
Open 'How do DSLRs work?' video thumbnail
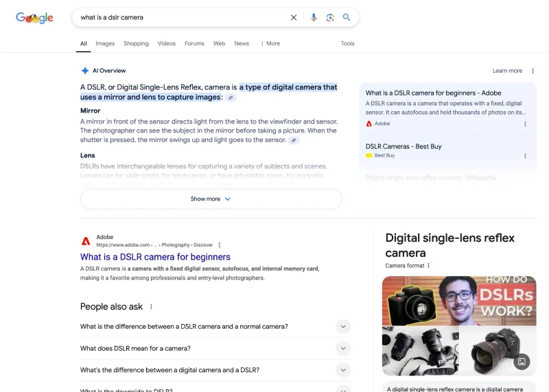[459, 301]
